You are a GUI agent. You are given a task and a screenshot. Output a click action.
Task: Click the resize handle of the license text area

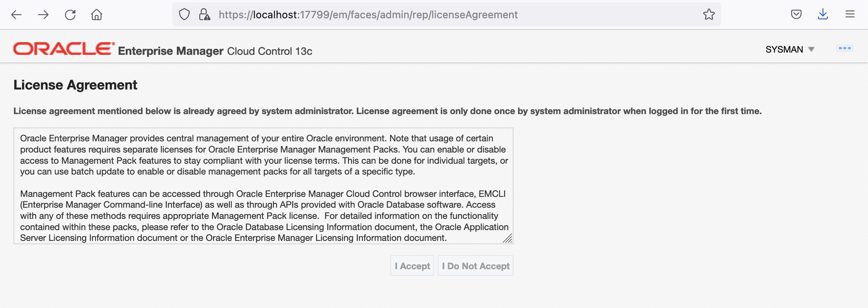508,239
